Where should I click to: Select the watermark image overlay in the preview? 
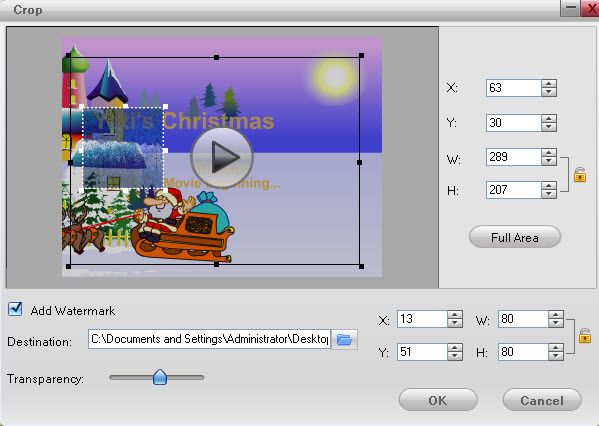[x=123, y=148]
